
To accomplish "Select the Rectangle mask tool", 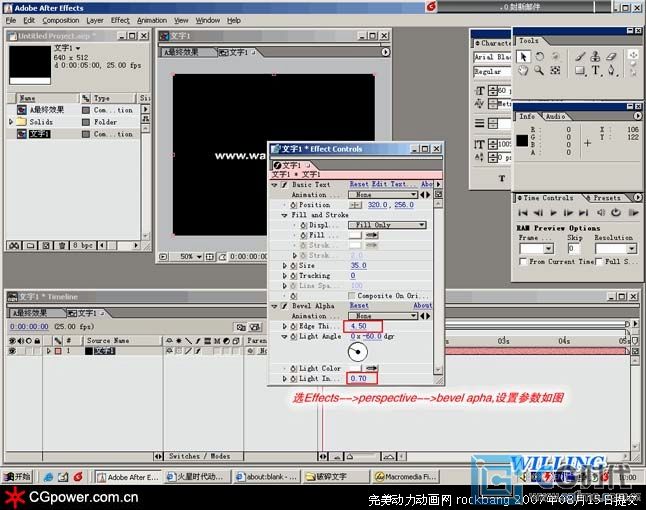I will tap(580, 70).
